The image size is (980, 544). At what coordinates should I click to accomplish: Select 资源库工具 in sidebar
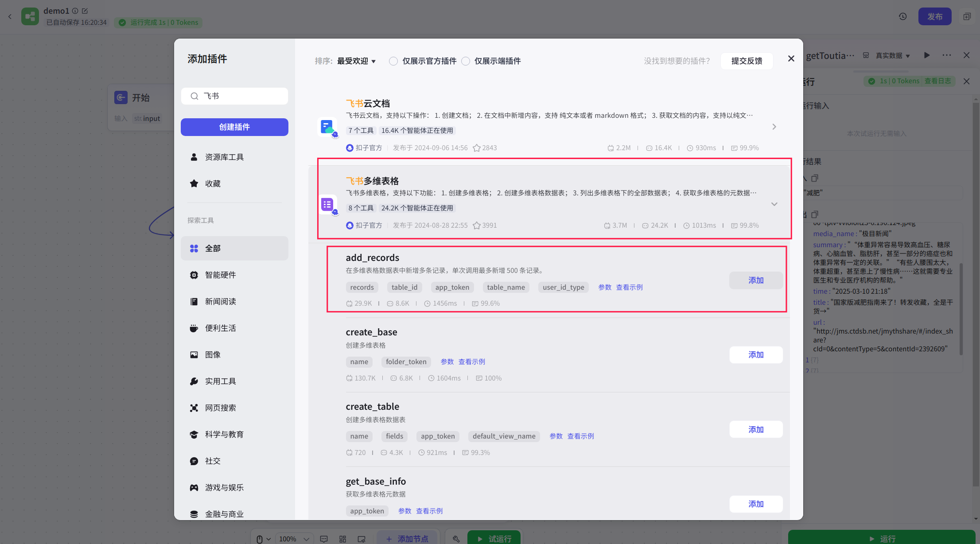point(224,157)
